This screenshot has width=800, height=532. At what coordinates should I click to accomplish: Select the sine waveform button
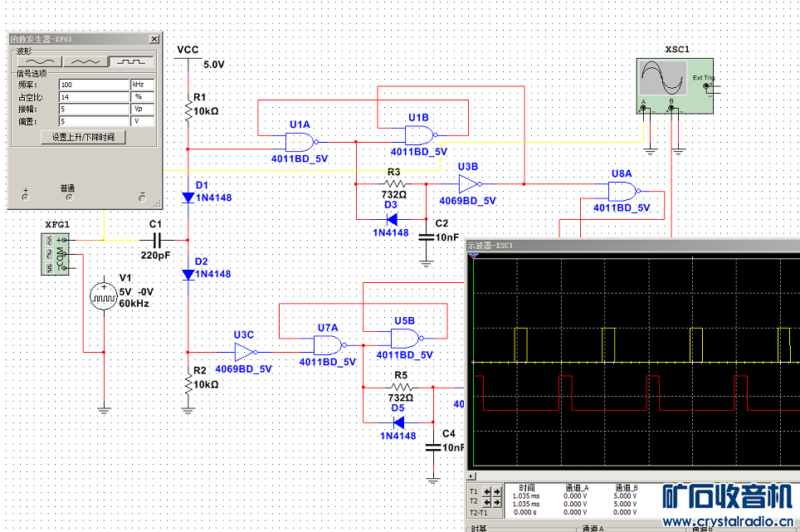click(40, 61)
